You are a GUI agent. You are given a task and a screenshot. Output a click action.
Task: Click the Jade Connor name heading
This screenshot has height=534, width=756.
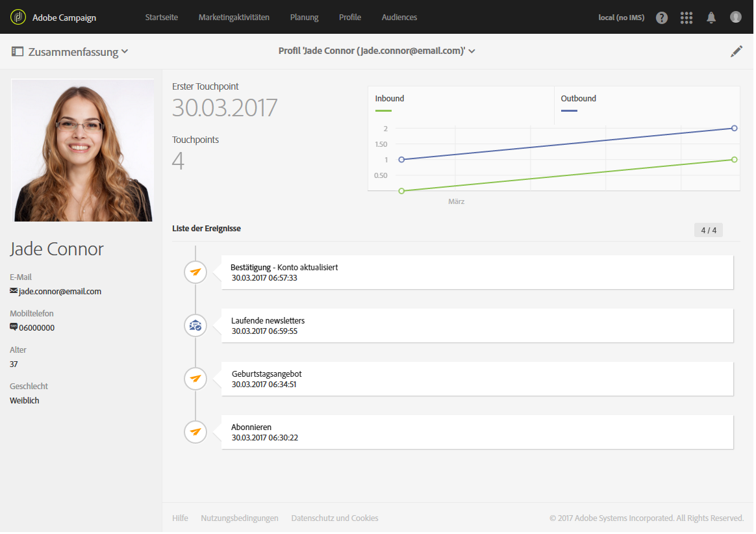click(57, 249)
